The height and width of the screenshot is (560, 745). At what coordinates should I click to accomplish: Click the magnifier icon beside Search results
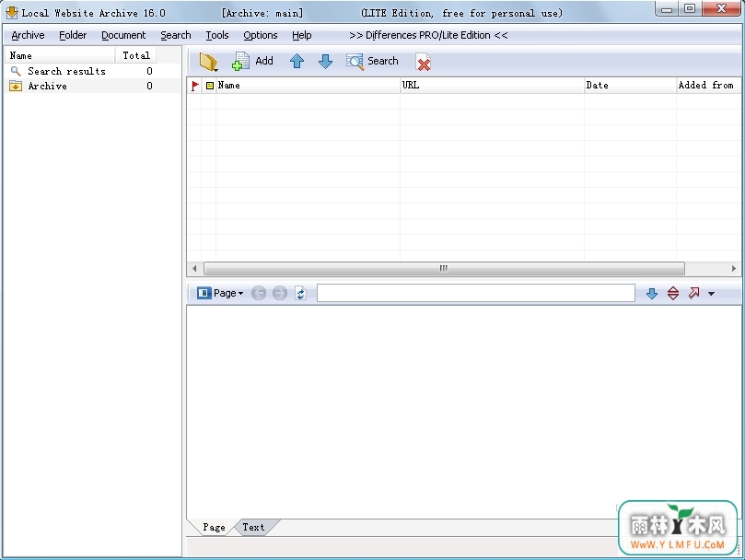tap(16, 71)
